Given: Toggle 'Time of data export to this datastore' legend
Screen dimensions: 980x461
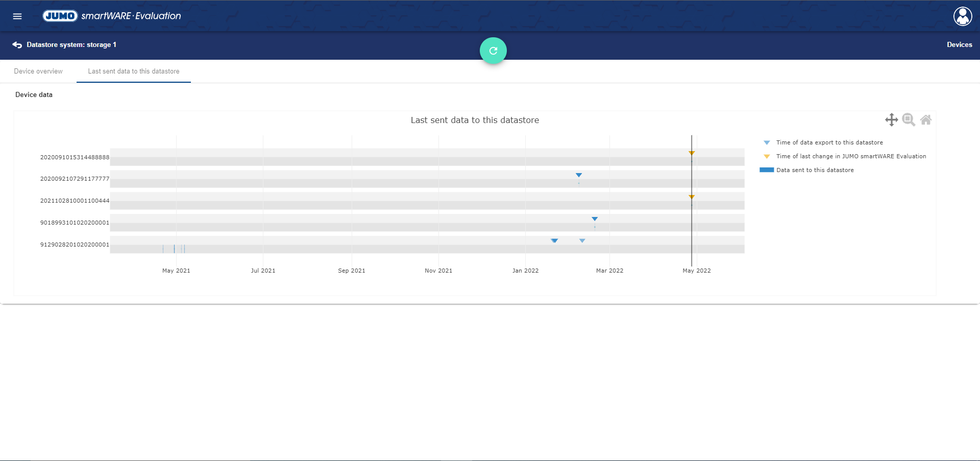Looking at the screenshot, I should pyautogui.click(x=829, y=142).
